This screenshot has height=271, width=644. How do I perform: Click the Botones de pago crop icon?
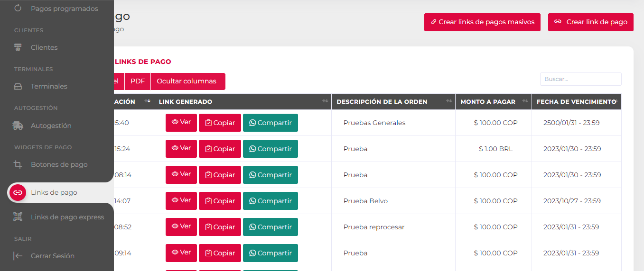[x=18, y=165]
